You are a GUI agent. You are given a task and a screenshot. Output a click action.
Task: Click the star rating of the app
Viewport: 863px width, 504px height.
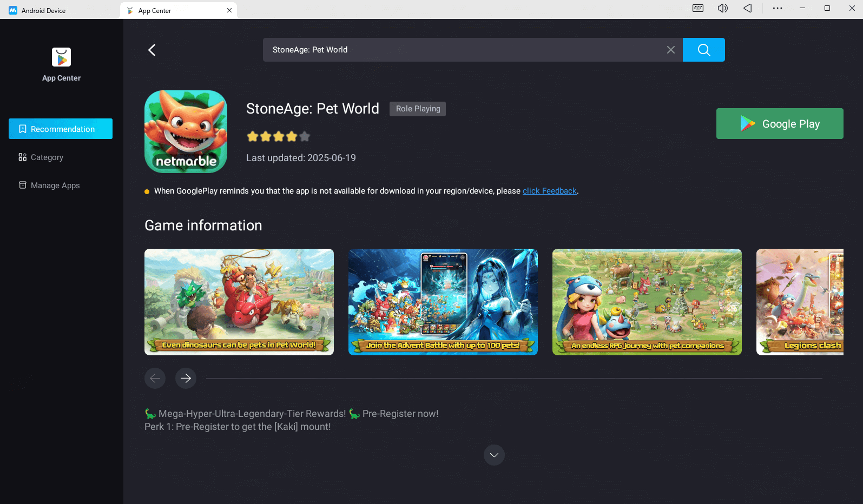click(x=278, y=136)
